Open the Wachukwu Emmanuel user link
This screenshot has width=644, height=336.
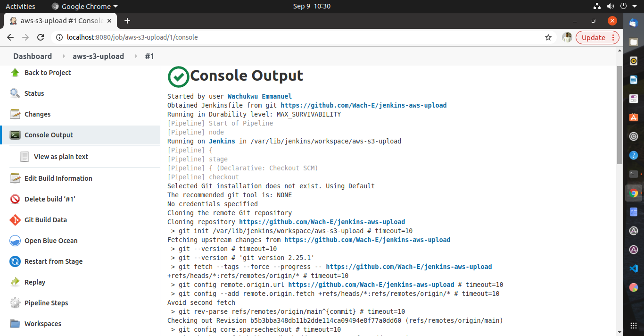point(260,96)
